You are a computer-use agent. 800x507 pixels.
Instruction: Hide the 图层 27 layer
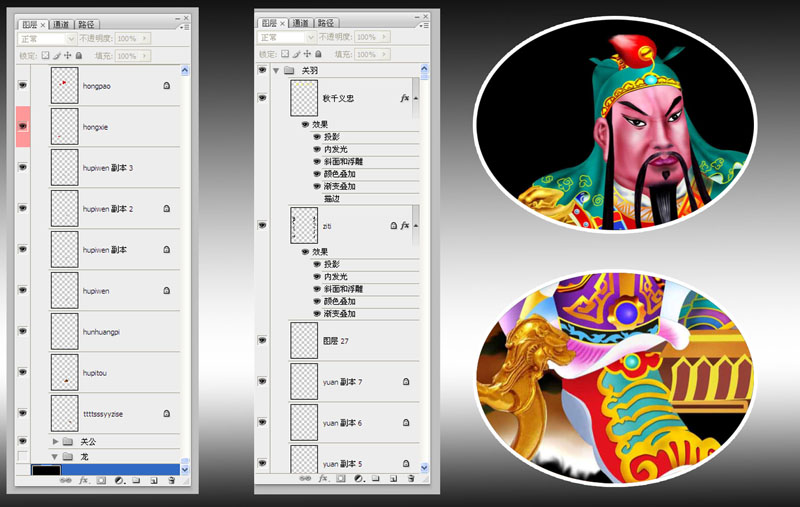262,340
